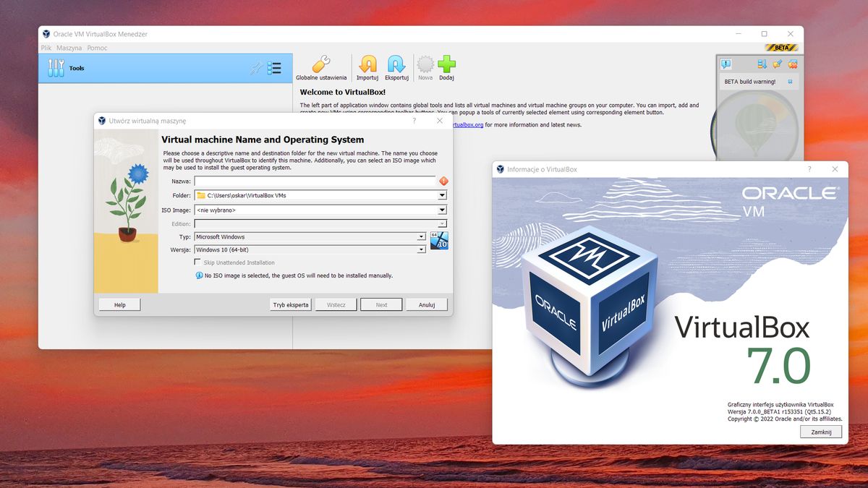Viewport: 868px width, 488px height.
Task: Open the Tools hamburger menu icon
Action: click(274, 68)
